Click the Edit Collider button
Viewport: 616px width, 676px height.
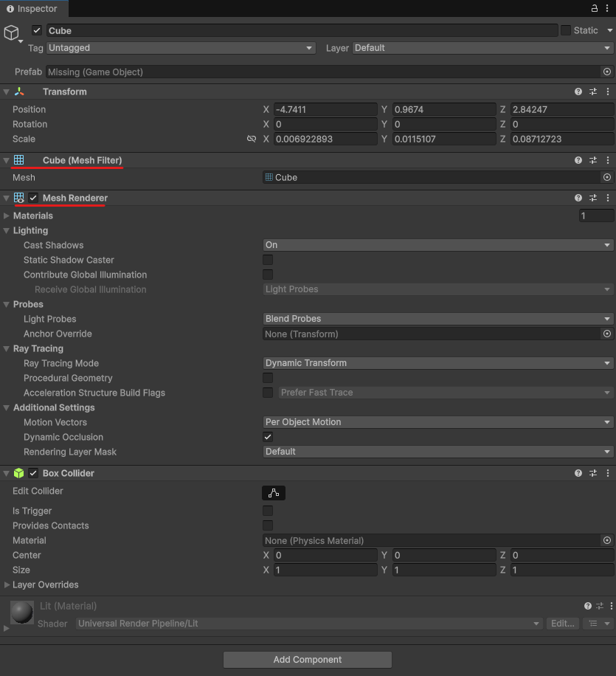[274, 493]
